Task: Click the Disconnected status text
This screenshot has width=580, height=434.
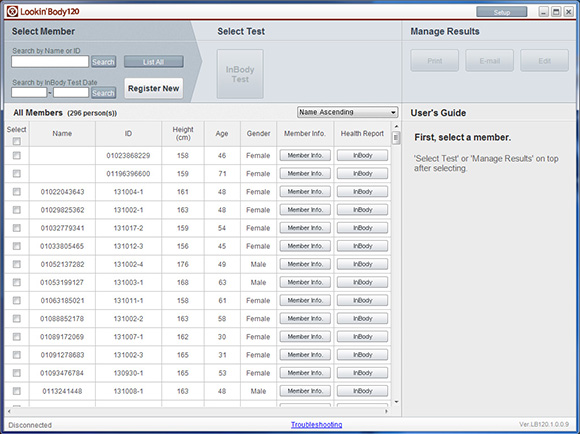Action: [30, 425]
